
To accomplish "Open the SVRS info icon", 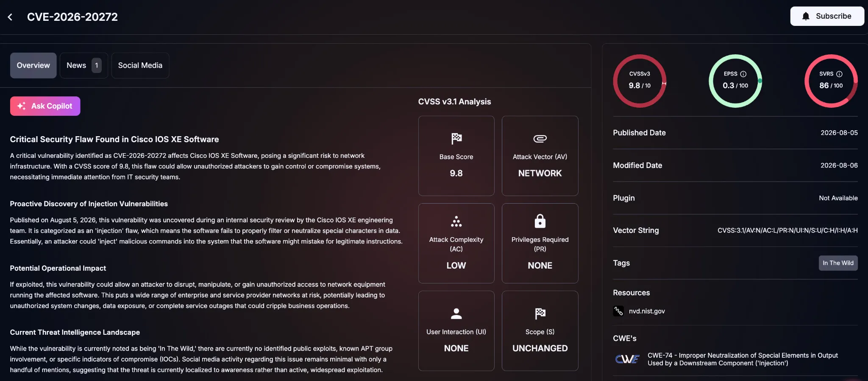I will 839,74.
